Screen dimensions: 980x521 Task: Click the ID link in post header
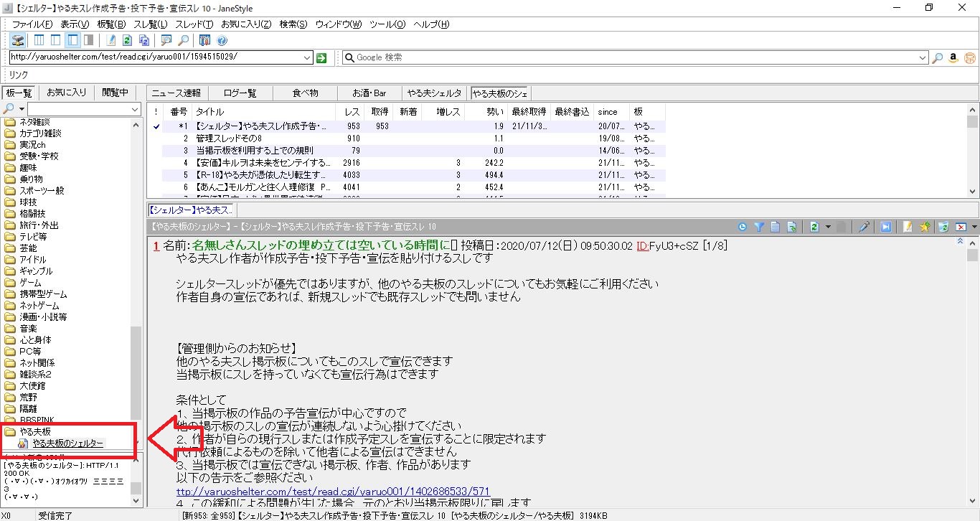642,246
